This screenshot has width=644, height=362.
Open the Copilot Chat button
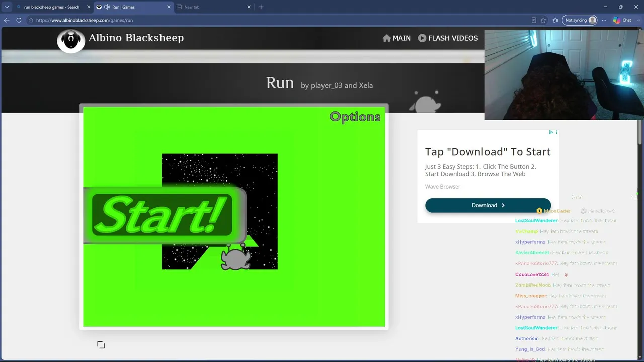(x=622, y=20)
